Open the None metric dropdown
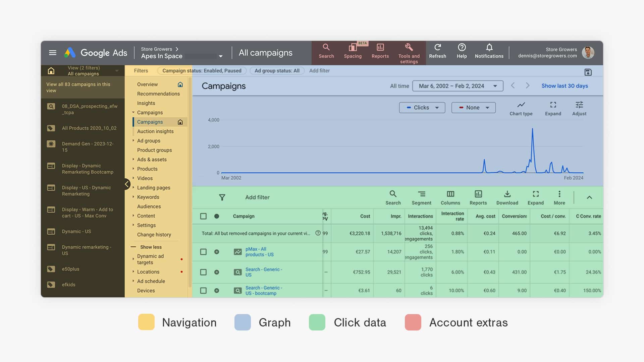 (473, 108)
